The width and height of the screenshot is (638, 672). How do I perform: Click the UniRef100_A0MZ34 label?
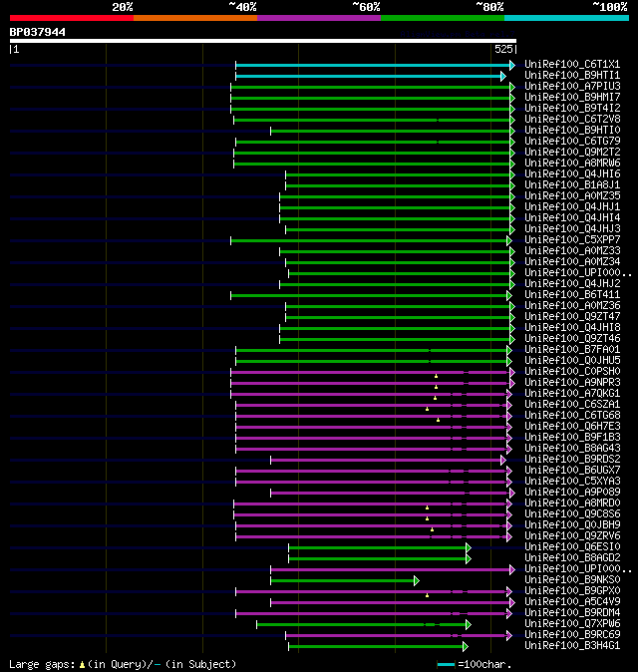coord(572,262)
